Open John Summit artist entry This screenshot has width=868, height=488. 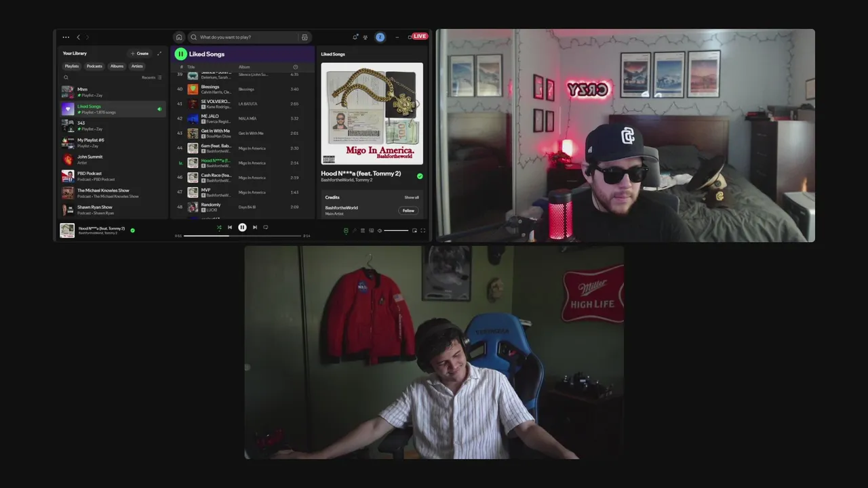coord(112,159)
